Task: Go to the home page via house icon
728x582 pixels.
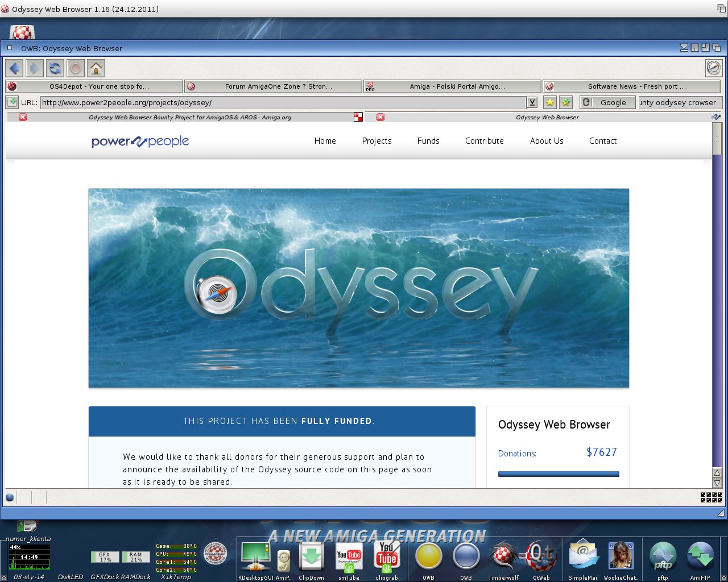Action: pos(96,69)
